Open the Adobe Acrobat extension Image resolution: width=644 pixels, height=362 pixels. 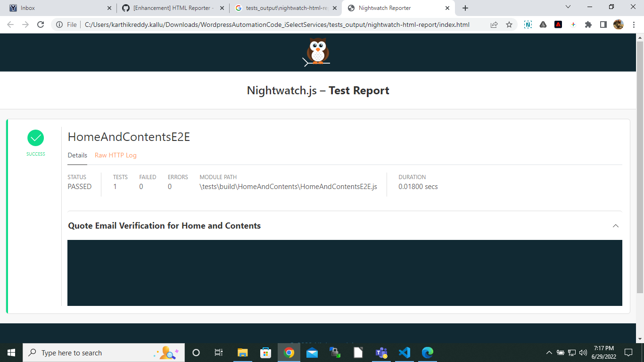point(558,24)
